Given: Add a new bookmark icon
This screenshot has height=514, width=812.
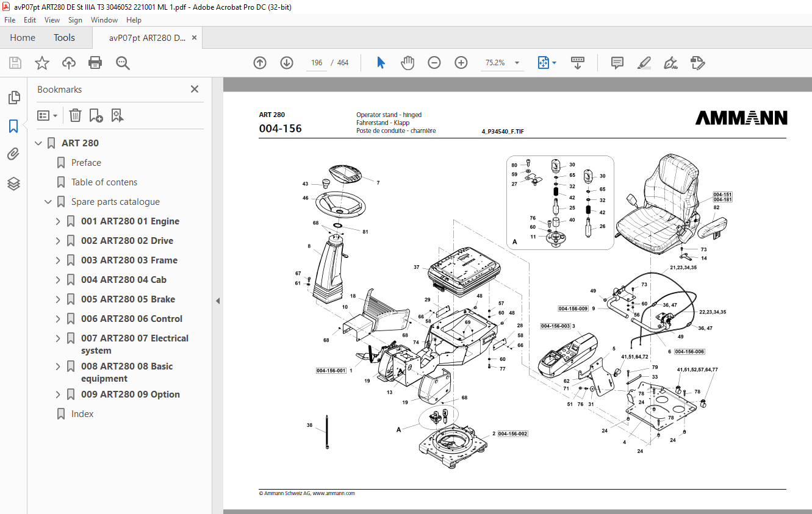Looking at the screenshot, I should (96, 115).
